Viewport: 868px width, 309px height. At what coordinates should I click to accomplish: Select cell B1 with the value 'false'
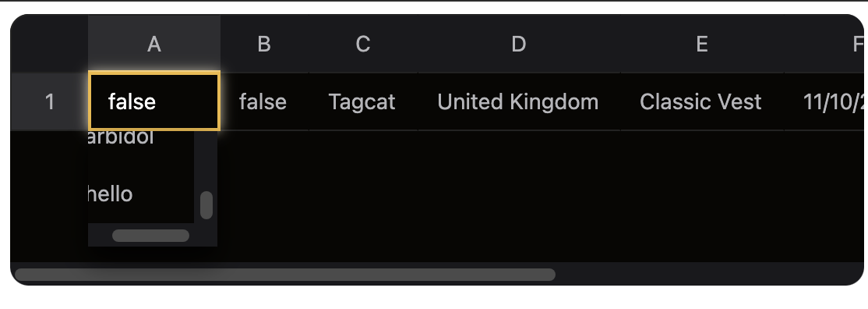(264, 101)
